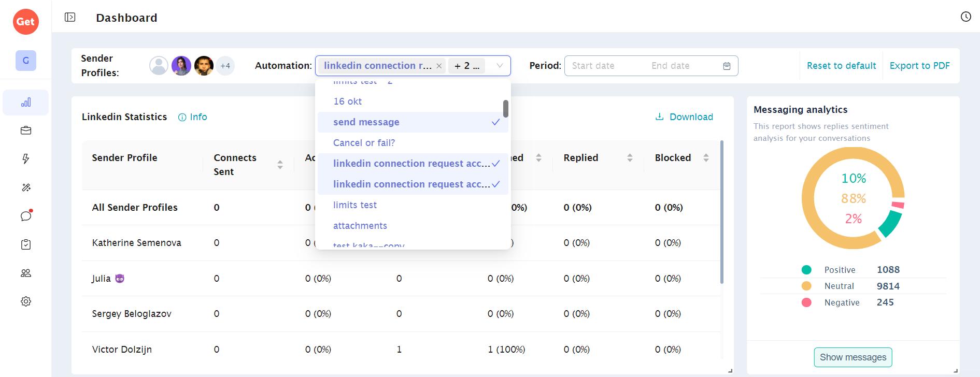Collapse the Automation dropdown arrow

[x=499, y=66]
